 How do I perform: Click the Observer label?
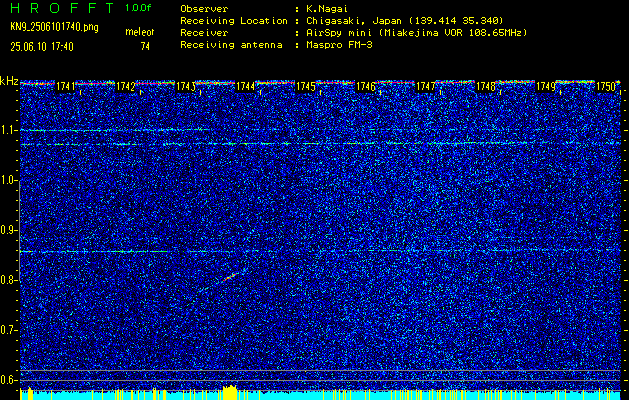pos(204,9)
